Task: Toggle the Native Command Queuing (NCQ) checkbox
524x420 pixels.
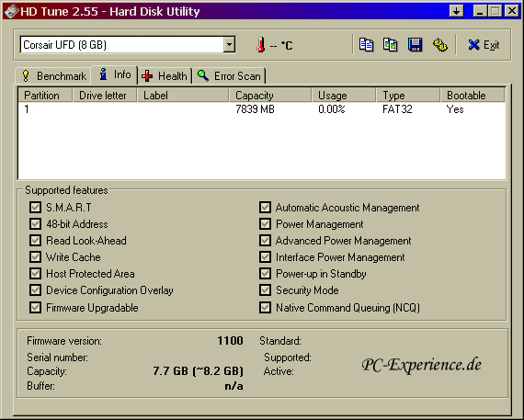Action: coord(266,307)
